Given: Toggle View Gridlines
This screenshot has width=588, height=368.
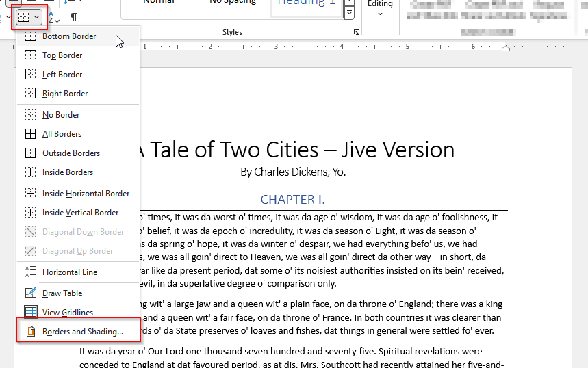Looking at the screenshot, I should point(67,313).
